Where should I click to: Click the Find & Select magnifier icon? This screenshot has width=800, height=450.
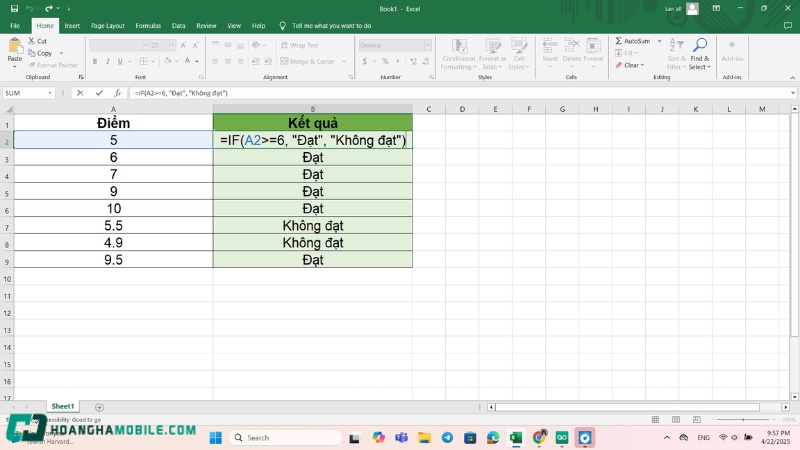(699, 46)
